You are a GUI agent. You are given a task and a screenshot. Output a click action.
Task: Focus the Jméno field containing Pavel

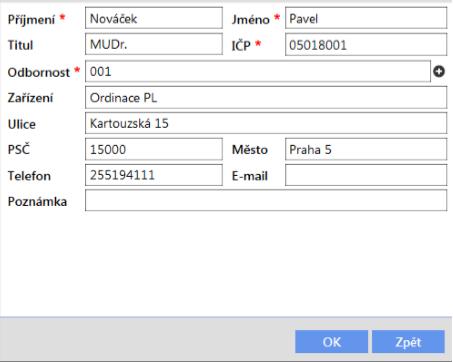click(x=366, y=18)
